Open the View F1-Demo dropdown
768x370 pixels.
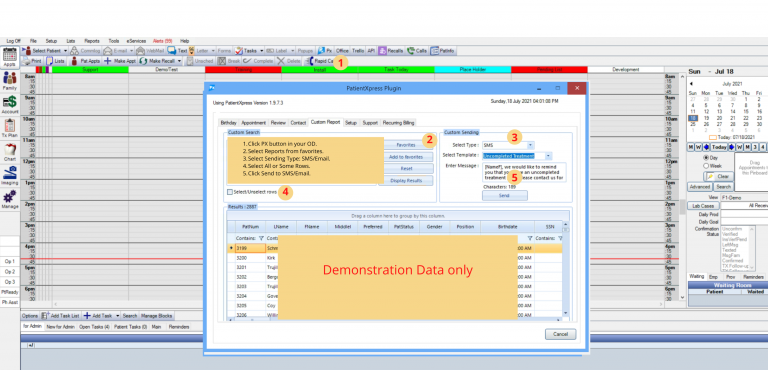[744, 197]
